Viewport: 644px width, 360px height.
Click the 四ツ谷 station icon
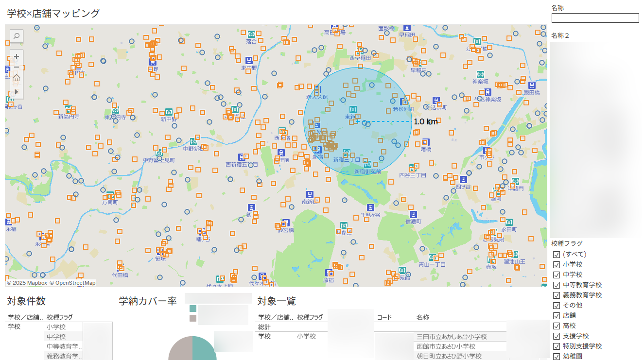tap(463, 180)
